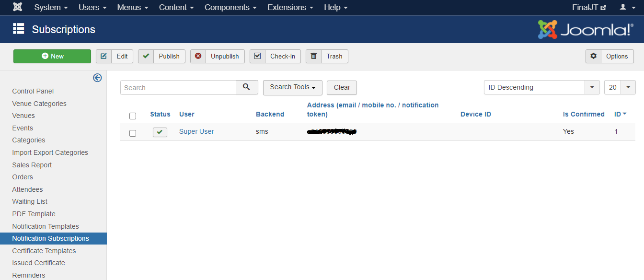Toggle the select-all checkbox in table header
Screen dimensions: 644x280
tap(133, 116)
